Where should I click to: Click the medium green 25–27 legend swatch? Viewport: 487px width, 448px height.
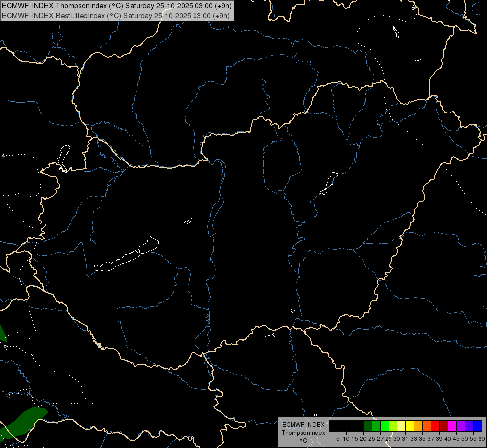[376, 426]
